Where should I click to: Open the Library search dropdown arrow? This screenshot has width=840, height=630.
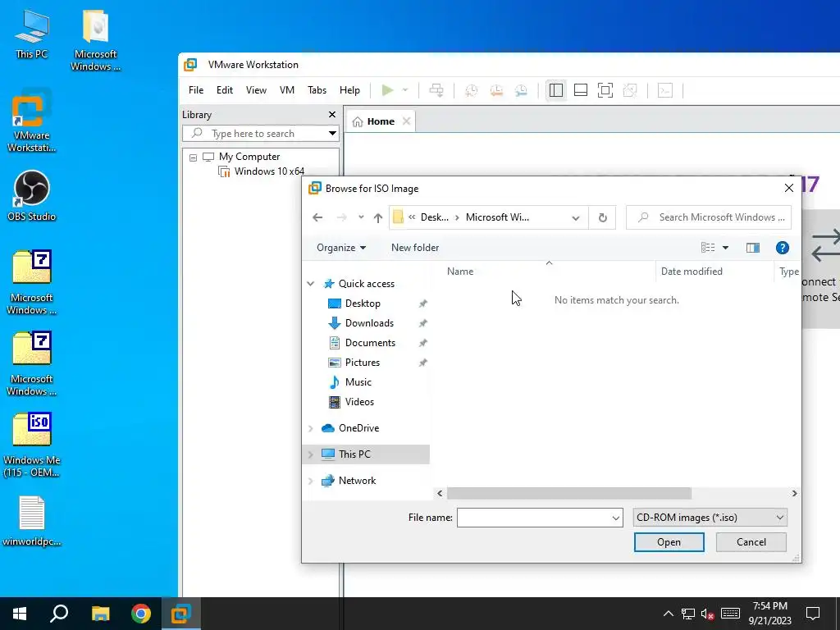tap(332, 134)
